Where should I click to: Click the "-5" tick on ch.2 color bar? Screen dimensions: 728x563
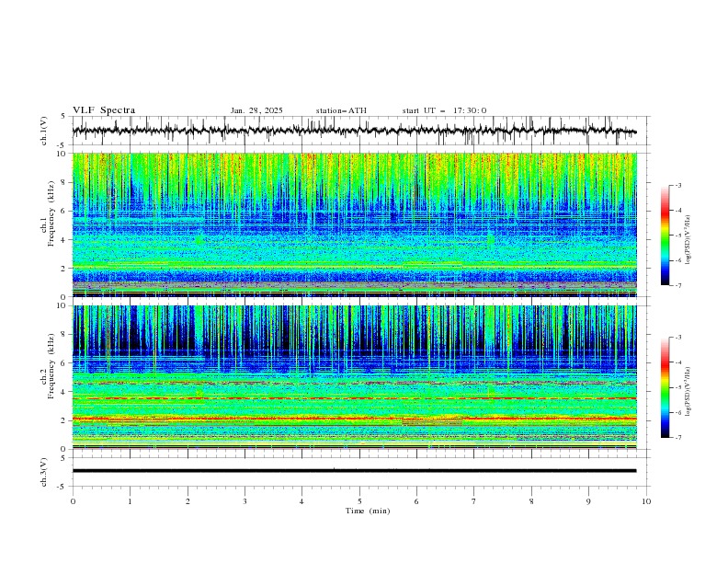pyautogui.click(x=677, y=387)
